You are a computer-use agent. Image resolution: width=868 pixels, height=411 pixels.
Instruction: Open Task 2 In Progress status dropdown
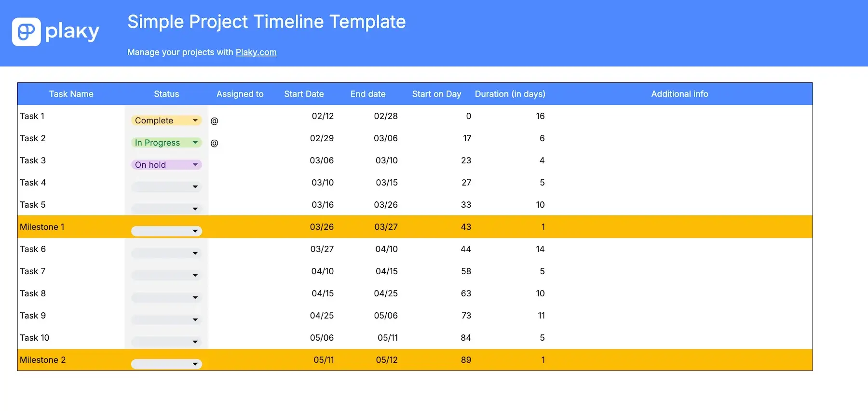[166, 143]
